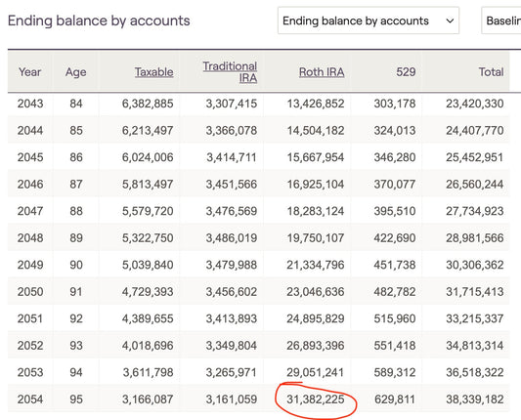Click Taxable value 3,166,087
521x420 pixels.
tap(148, 399)
